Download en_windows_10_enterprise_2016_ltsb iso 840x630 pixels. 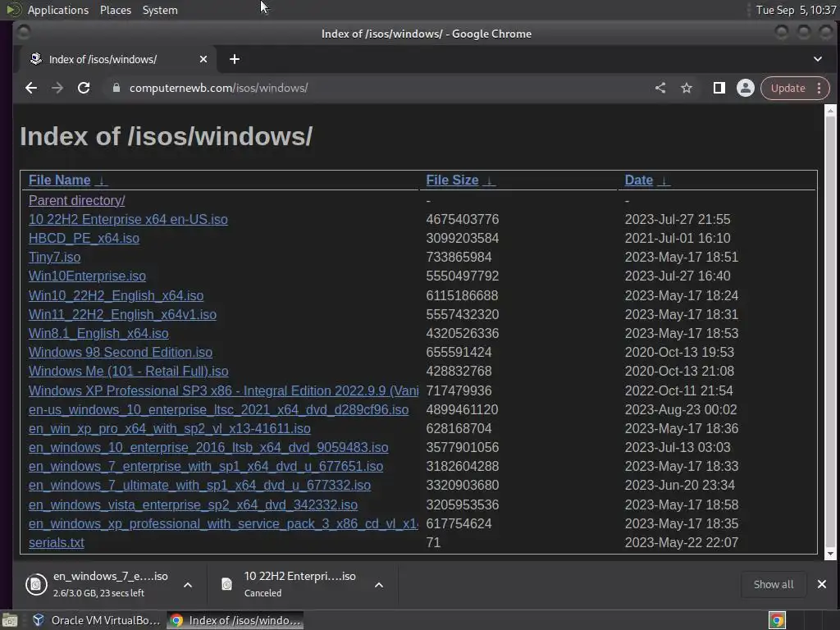click(x=208, y=447)
